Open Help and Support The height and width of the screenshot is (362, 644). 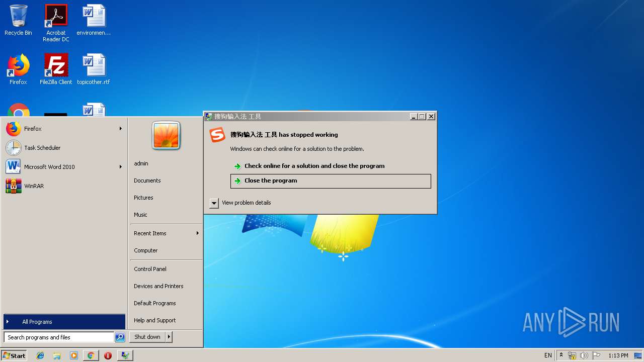(155, 320)
